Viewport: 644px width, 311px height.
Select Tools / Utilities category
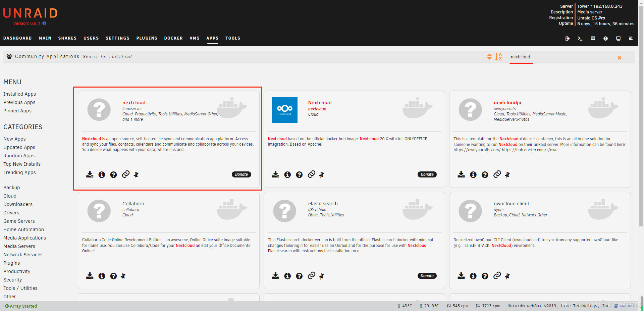[x=20, y=288]
